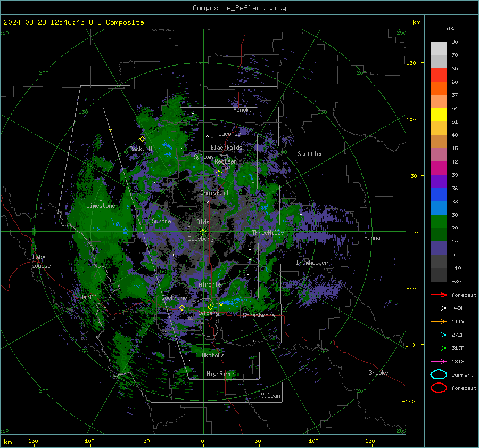Screen dimensions: 479x448
Task: Click the 04DK legend text
Action: click(458, 308)
